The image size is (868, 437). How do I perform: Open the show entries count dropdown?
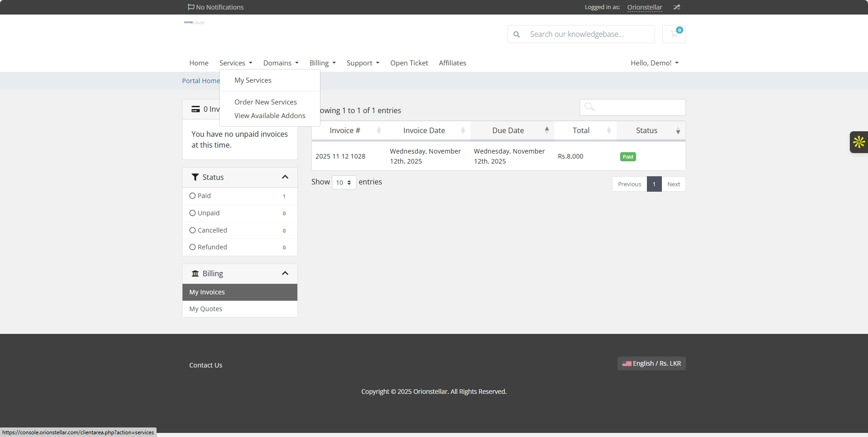344,183
